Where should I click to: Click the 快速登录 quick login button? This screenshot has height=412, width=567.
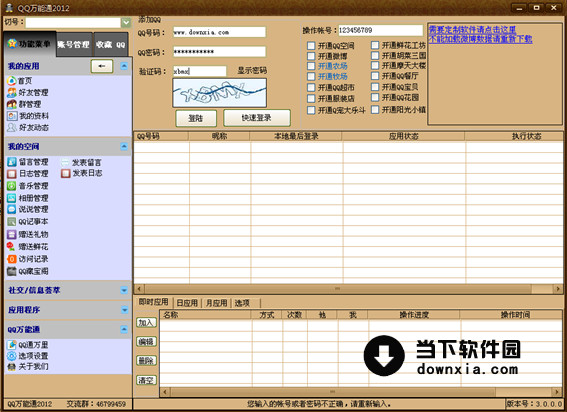[x=256, y=118]
